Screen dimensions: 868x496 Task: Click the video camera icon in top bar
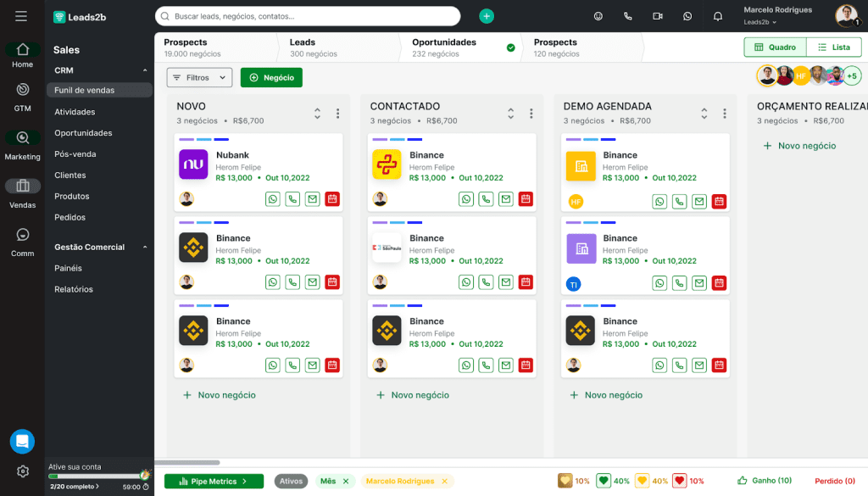point(658,16)
